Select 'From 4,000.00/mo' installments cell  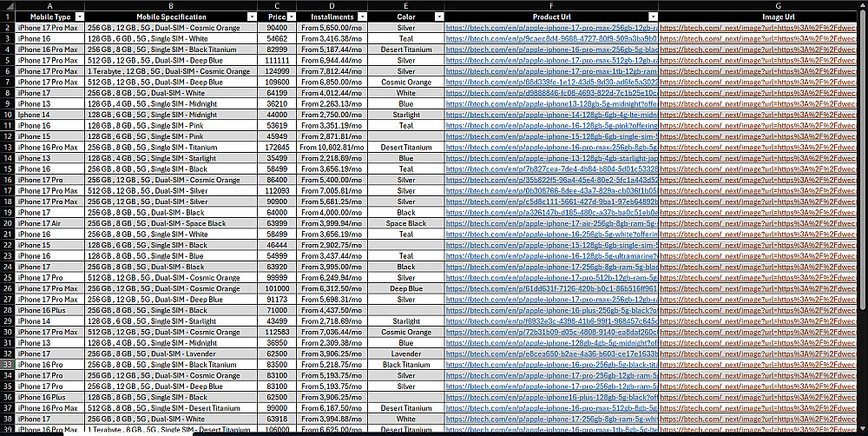point(332,212)
